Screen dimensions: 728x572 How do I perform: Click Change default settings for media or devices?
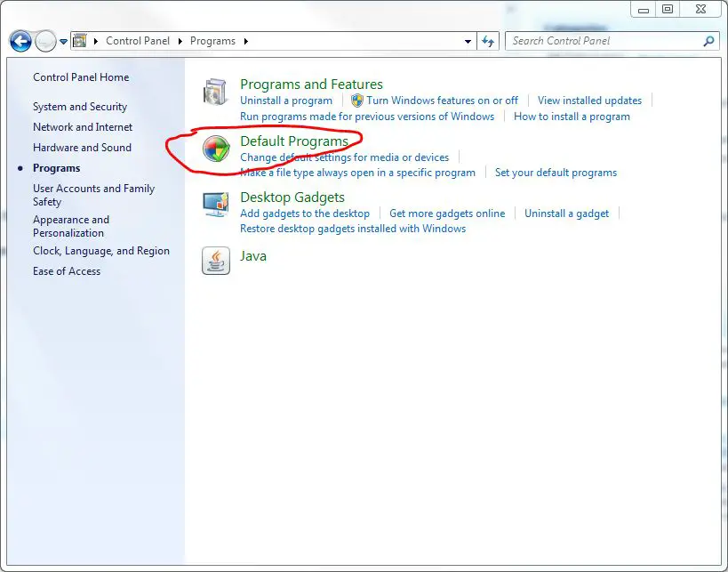[x=345, y=157]
